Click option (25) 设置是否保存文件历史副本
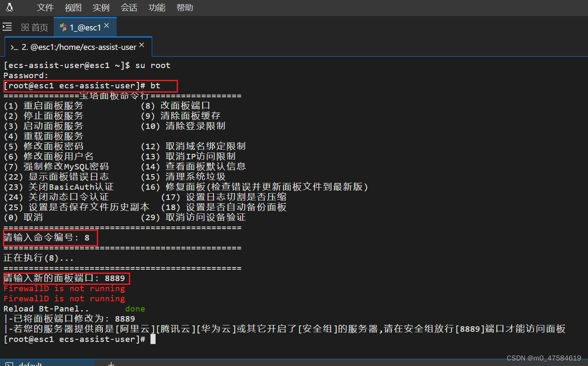 coord(77,207)
